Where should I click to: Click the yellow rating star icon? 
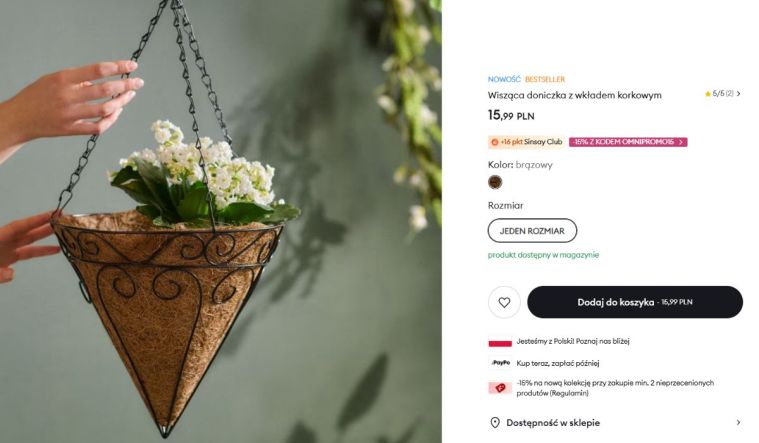pyautogui.click(x=708, y=94)
